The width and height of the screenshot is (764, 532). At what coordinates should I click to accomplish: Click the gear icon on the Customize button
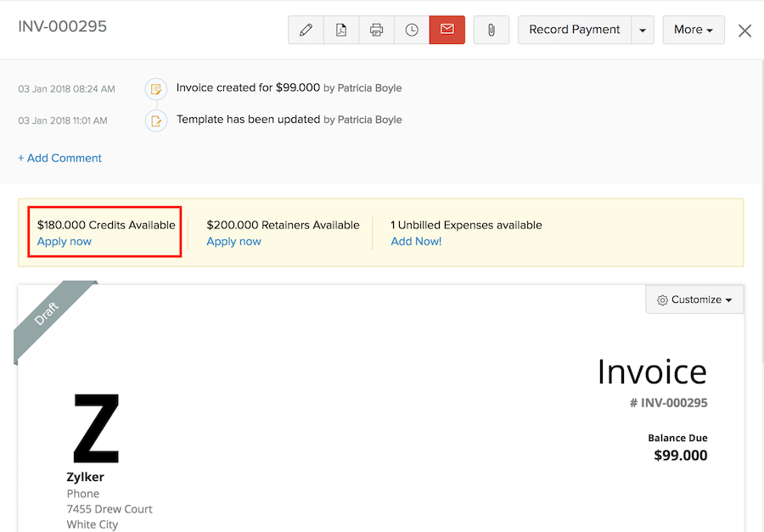pyautogui.click(x=663, y=299)
